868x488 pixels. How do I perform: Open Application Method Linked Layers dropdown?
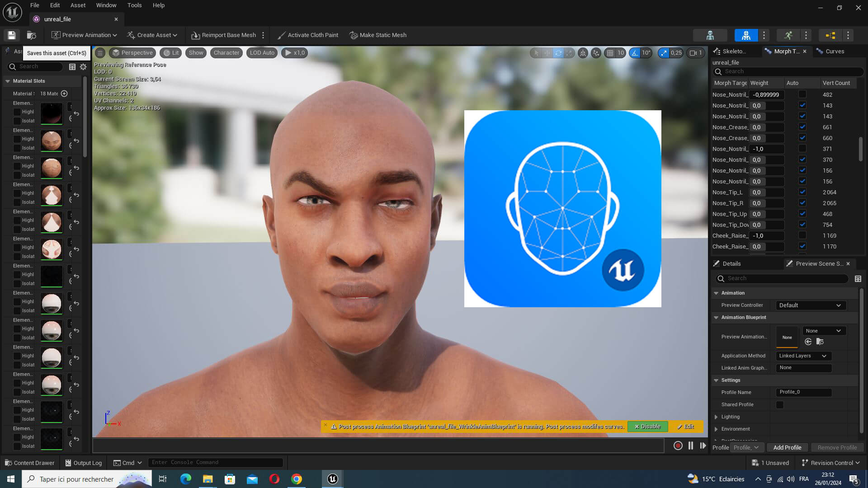[803, 356]
